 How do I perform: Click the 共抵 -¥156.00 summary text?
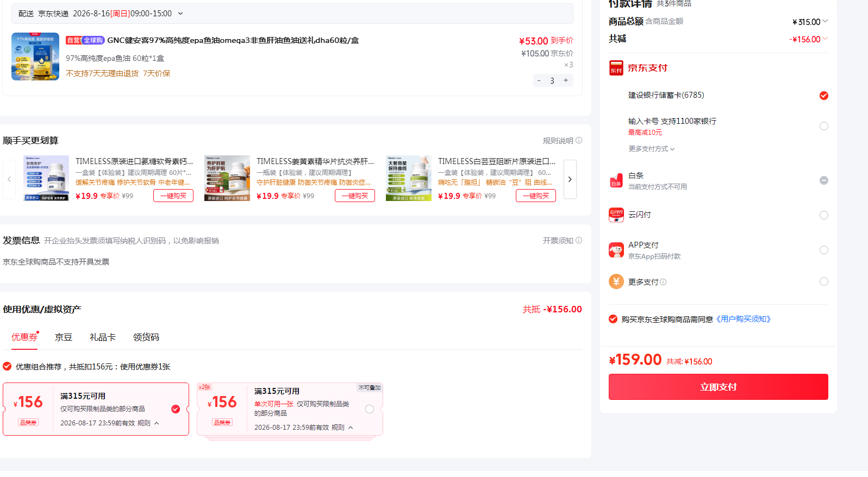coord(552,309)
